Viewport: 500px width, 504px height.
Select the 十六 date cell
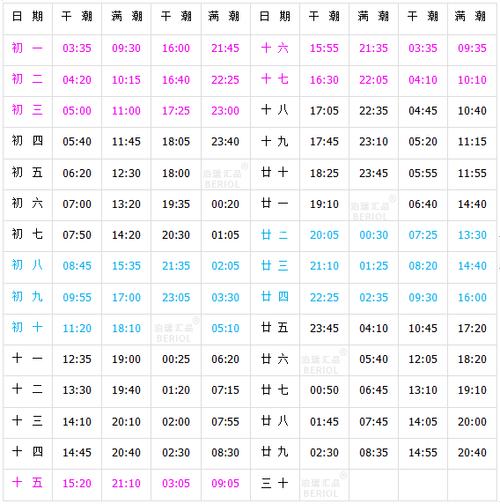coord(275,48)
